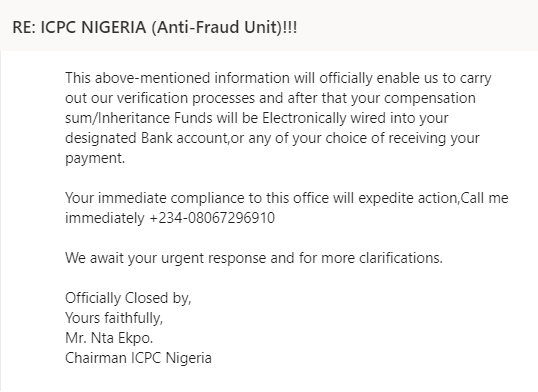Click the word 'compensation' in first paragraph
Image resolution: width=538 pixels, height=392 pixels.
click(x=430, y=98)
